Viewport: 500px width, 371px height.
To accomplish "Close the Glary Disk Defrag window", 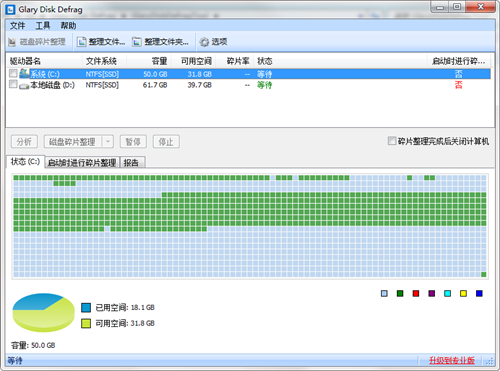I will click(x=480, y=7).
